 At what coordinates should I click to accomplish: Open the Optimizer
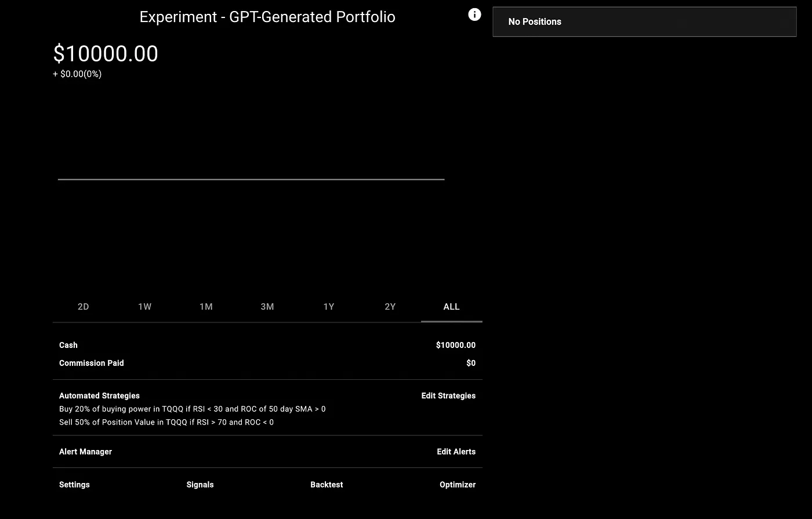pos(458,485)
